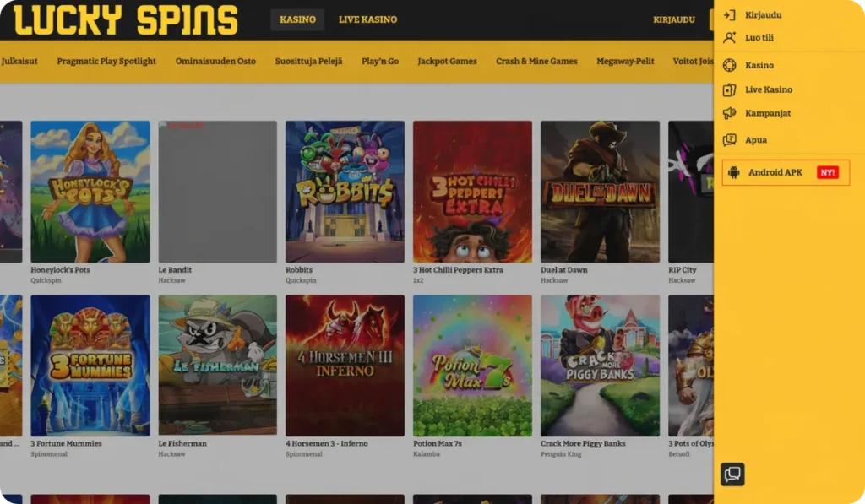Click the 'Potion Max 7s' title text
This screenshot has width=865, height=504.
(438, 444)
